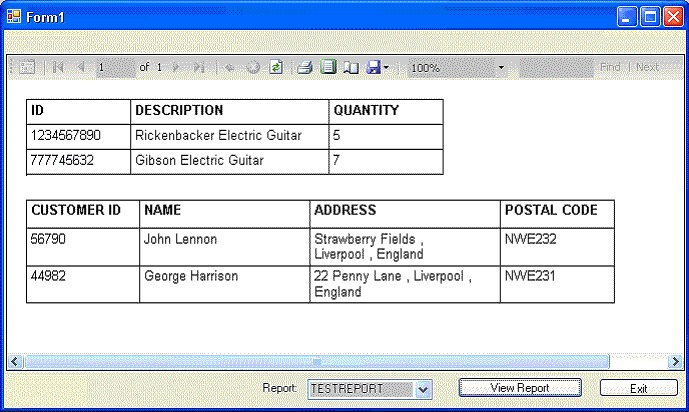Click the Next link in the toolbar
This screenshot has width=689, height=412.
click(x=647, y=67)
